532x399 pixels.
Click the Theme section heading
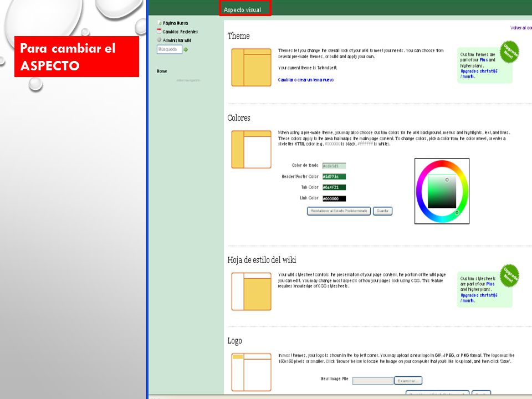[x=238, y=36]
